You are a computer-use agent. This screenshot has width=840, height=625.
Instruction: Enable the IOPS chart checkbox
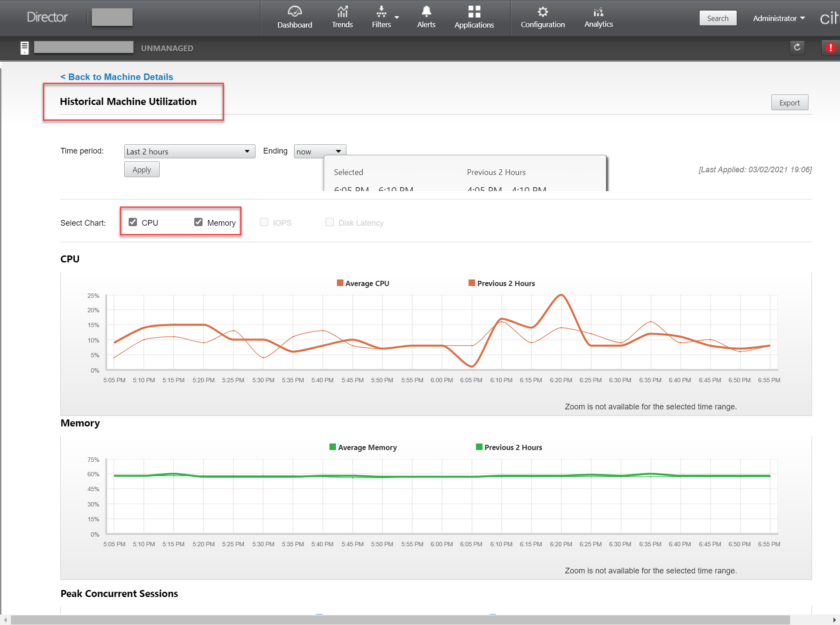(x=265, y=222)
